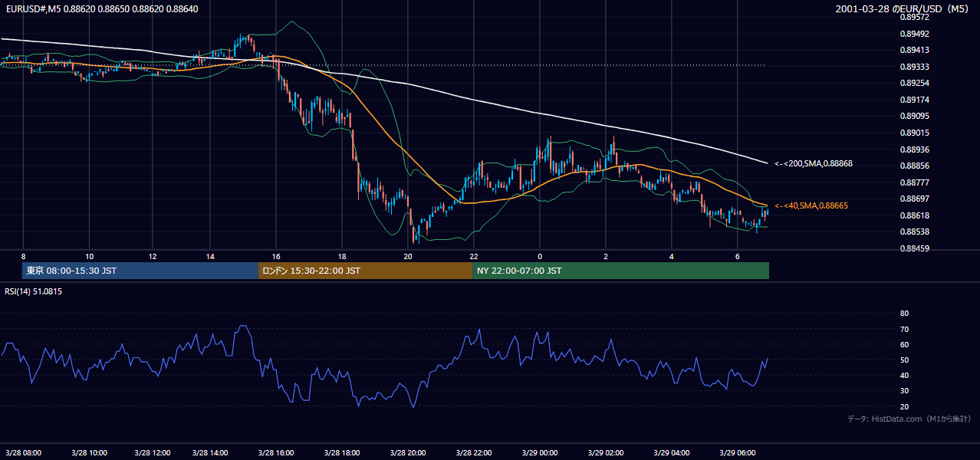The image size is (980, 460).
Task: Click hour label 16 under price chart
Action: point(276,256)
